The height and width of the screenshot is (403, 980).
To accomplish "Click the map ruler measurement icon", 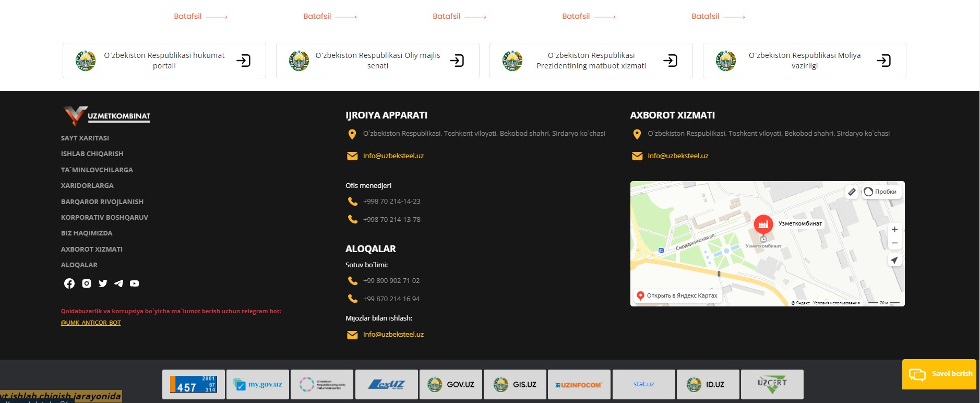I will point(852,192).
